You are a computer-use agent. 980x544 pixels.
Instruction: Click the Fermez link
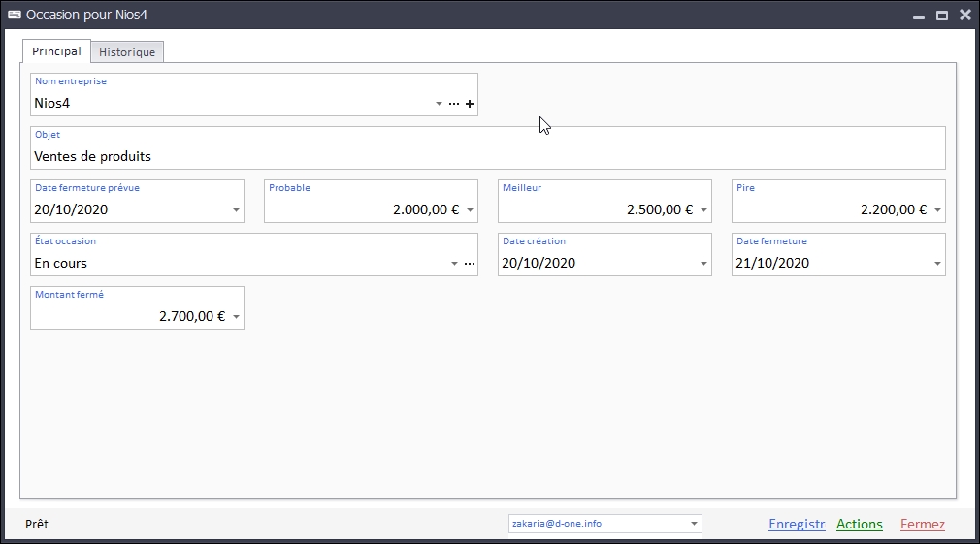pos(922,525)
